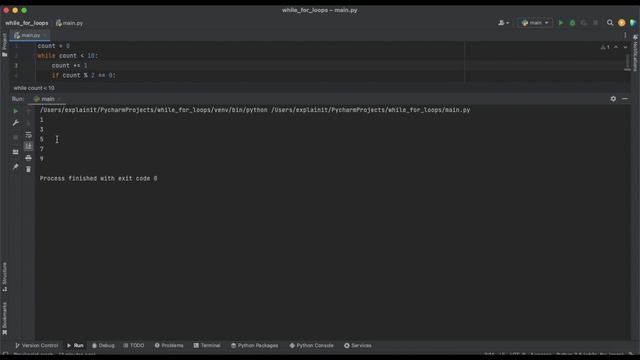This screenshot has width=640, height=360.
Task: Click the dimmed stop square in the top toolbar
Action: point(596,23)
